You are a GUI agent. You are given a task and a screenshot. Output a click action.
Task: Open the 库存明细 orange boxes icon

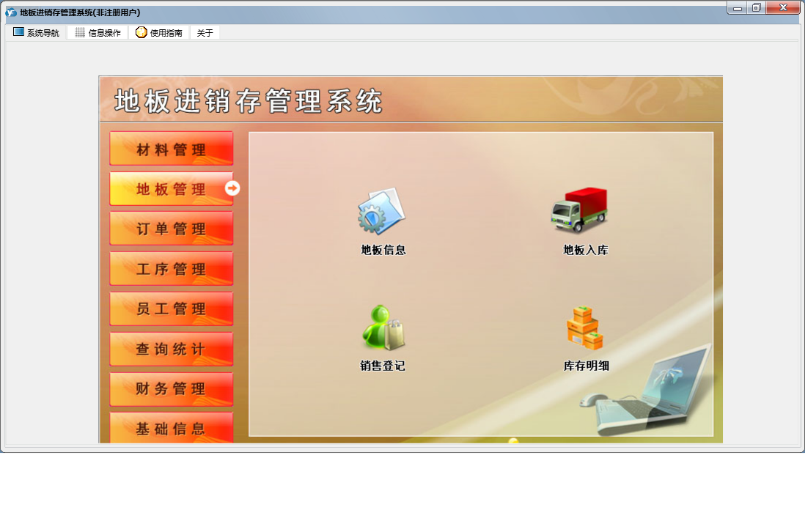click(x=585, y=328)
